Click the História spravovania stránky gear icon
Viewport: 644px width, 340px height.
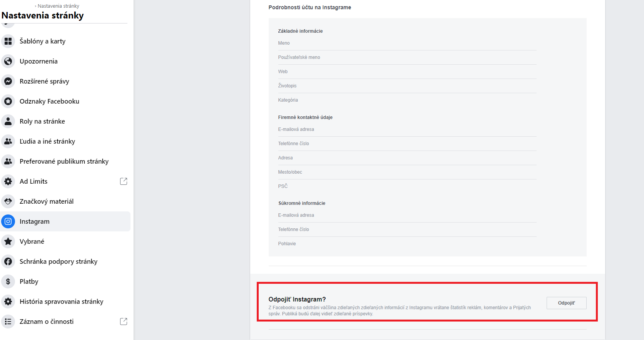[x=8, y=301]
